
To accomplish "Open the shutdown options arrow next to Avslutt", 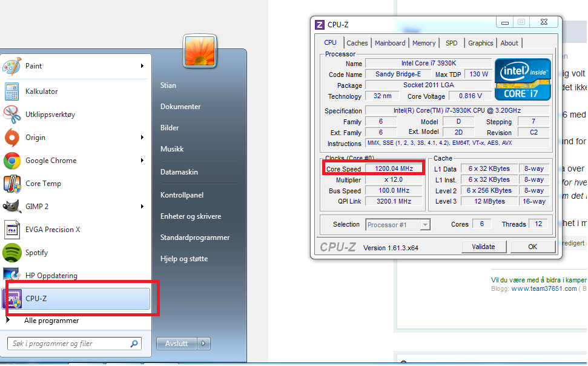I will 203,344.
